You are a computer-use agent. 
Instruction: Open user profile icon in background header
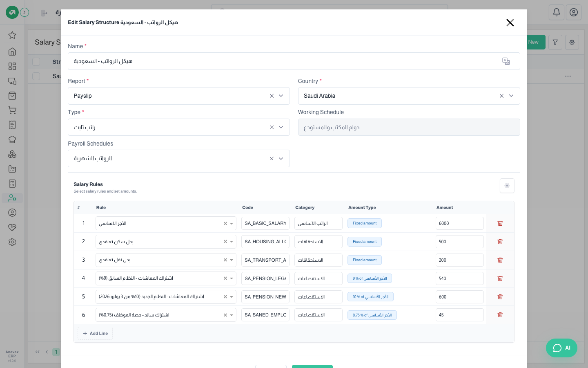tap(574, 12)
